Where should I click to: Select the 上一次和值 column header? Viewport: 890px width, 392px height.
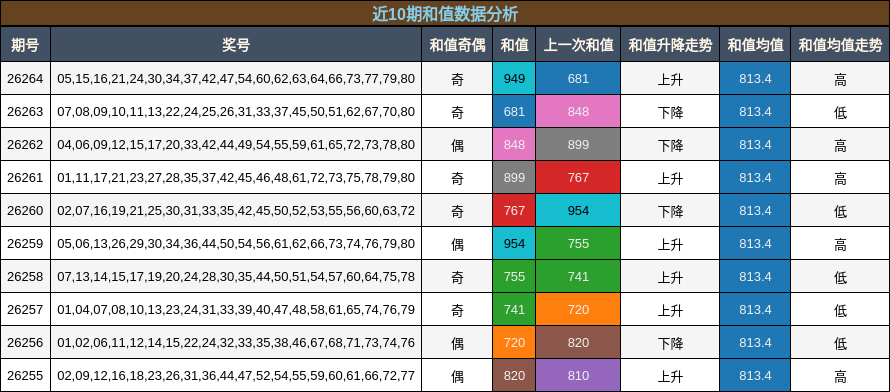tap(578, 44)
